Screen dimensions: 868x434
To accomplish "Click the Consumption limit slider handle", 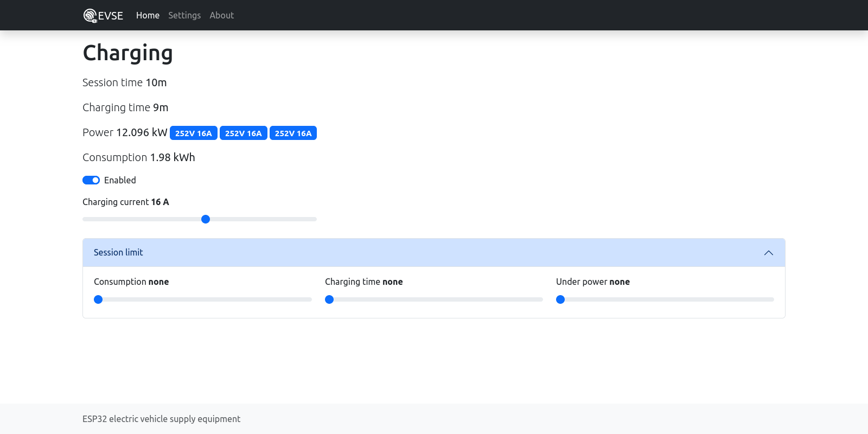I will pyautogui.click(x=98, y=299).
